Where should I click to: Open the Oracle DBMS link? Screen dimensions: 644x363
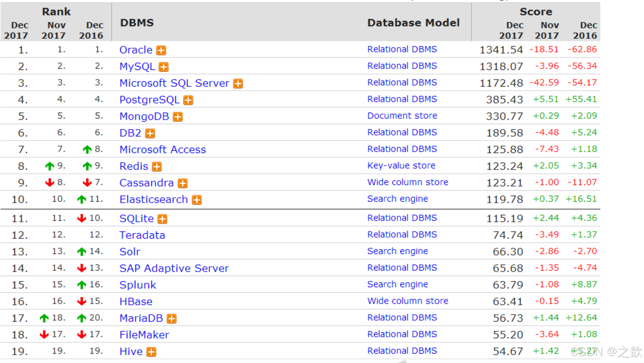136,50
